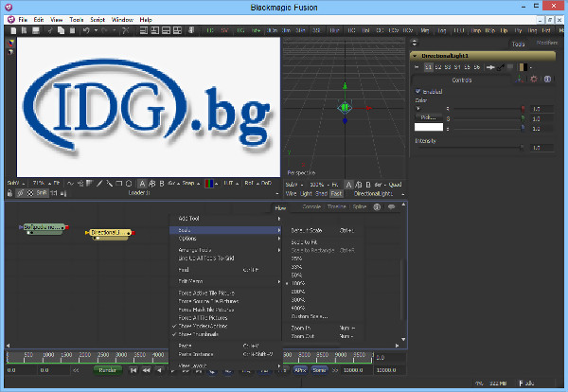The height and width of the screenshot is (392, 568).
Task: Expand the Add Tool submenu
Action: point(227,219)
